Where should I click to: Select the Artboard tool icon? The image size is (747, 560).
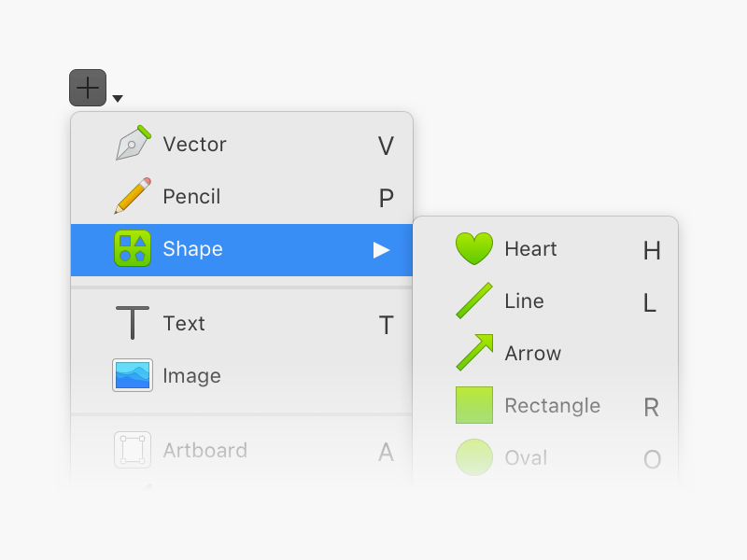tap(134, 450)
